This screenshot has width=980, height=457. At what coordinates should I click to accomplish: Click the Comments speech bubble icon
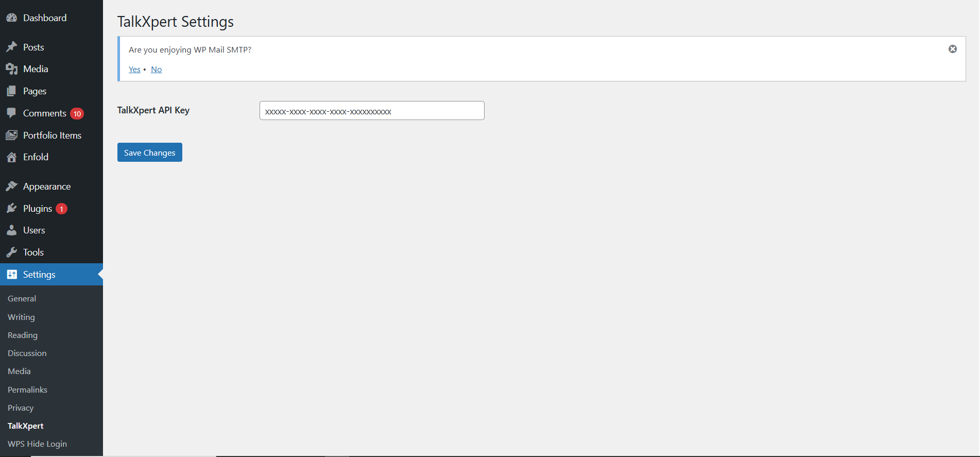(x=12, y=113)
